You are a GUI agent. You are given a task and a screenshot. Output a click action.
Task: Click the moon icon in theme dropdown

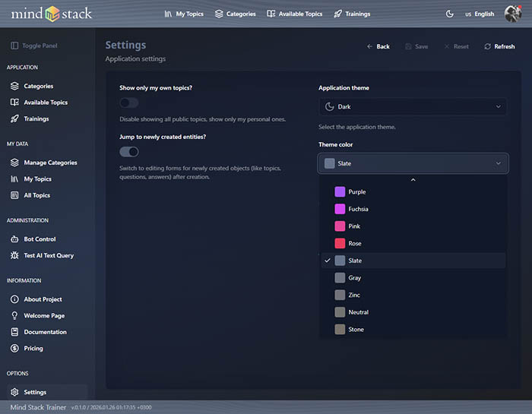tap(329, 106)
